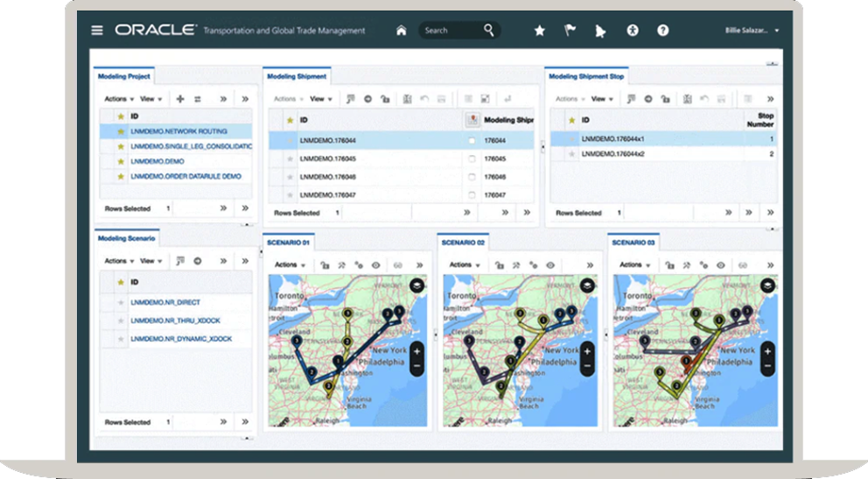868x479 pixels.
Task: Toggle favorite star for LNMDEMO.176045
Action: click(x=290, y=158)
